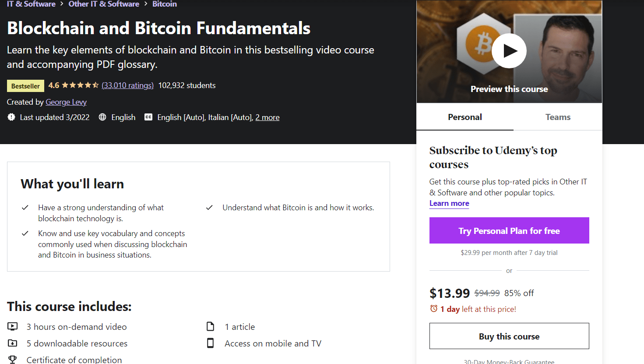Click the downloadable resources file icon
Viewport: 644px width, 364px height.
[12, 343]
